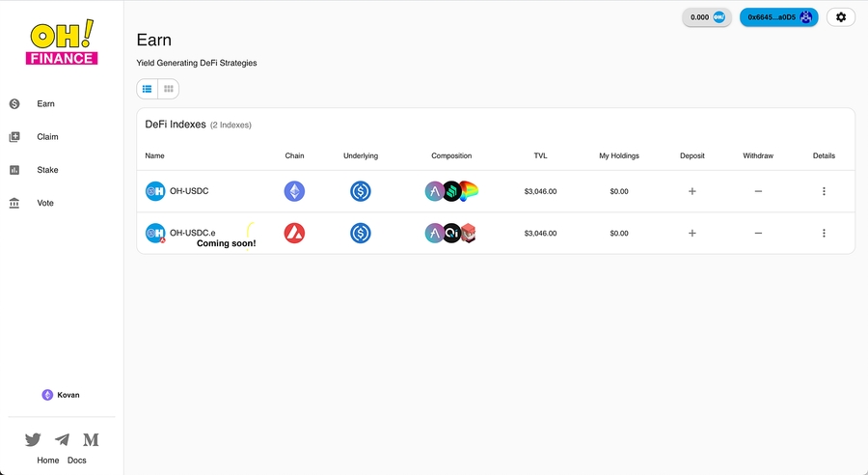Screen dimensions: 868x475
Task: Open the Kovan network selector
Action: coord(62,395)
